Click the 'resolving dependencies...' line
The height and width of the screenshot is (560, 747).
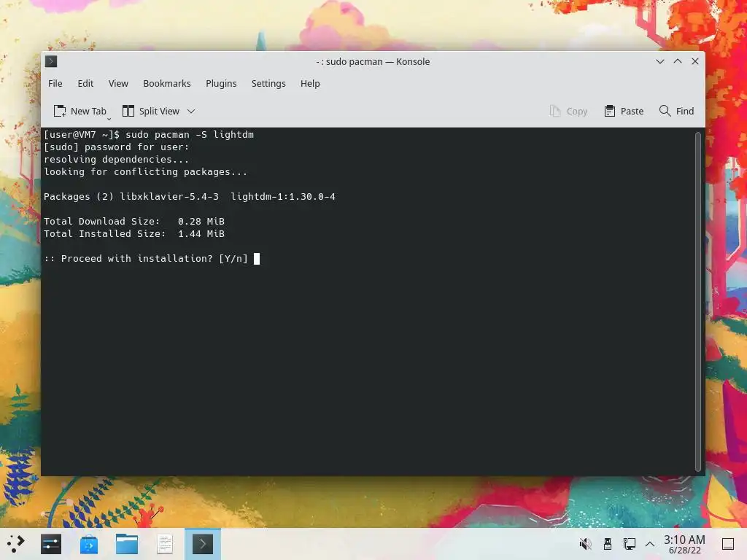tap(116, 160)
